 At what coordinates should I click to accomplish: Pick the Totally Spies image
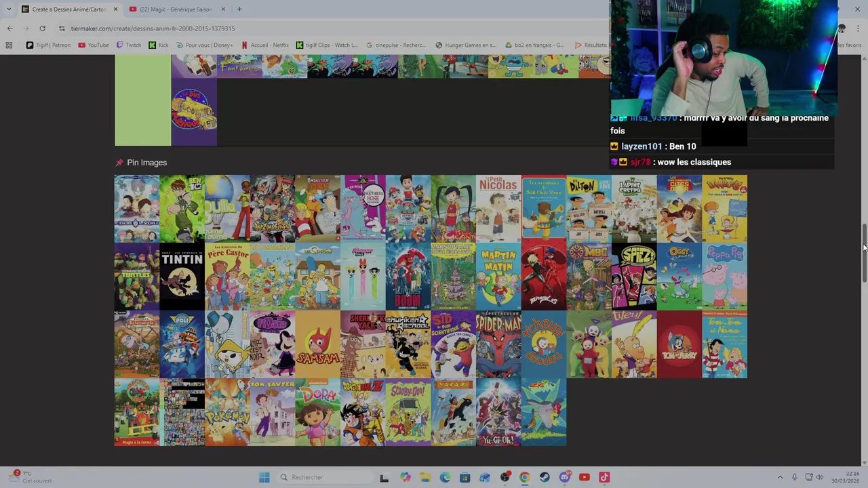point(634,277)
